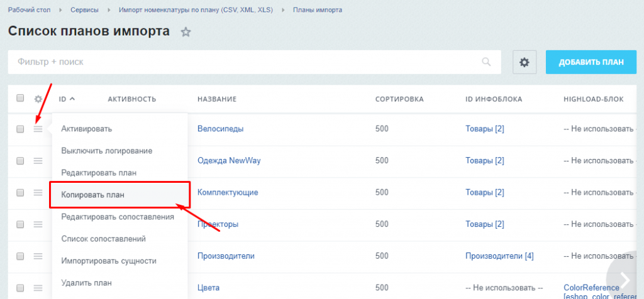The image size is (644, 299).
Task: Add page to favorites with star icon
Action: [x=186, y=33]
